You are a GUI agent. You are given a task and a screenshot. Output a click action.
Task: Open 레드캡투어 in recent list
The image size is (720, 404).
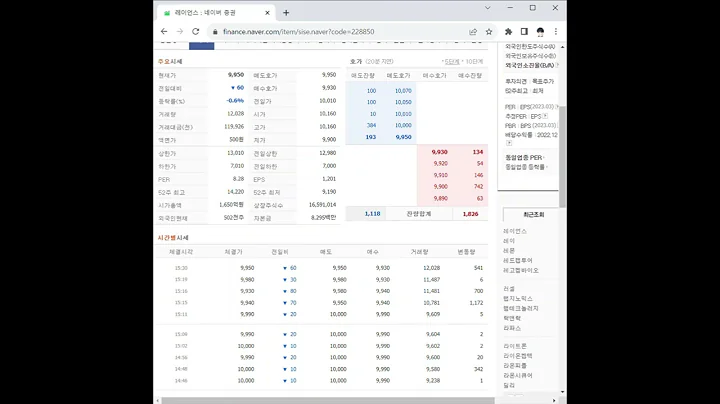tap(518, 260)
